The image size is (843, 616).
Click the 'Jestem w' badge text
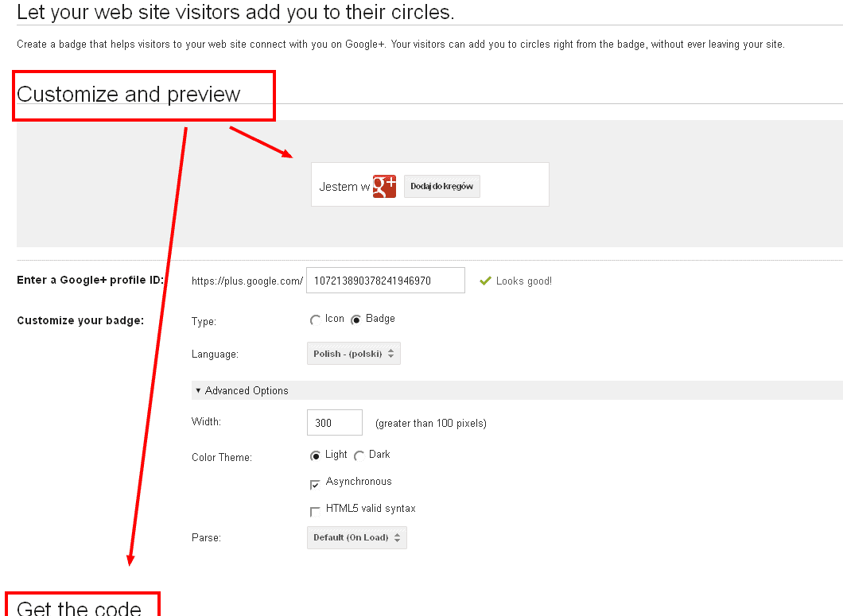344,187
